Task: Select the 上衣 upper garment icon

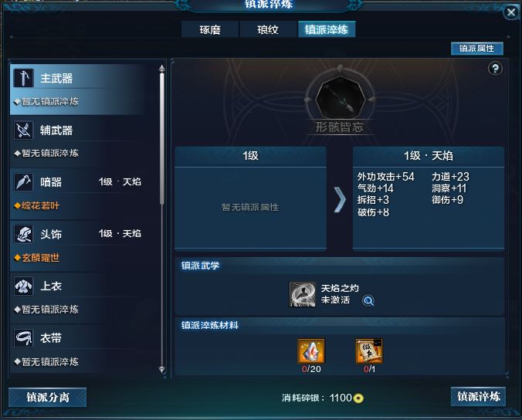Action: [23, 286]
